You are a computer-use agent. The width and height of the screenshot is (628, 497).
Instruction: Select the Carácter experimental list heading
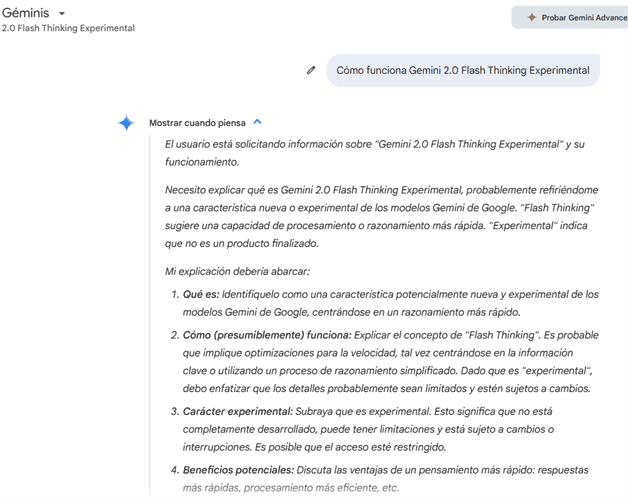(x=237, y=411)
